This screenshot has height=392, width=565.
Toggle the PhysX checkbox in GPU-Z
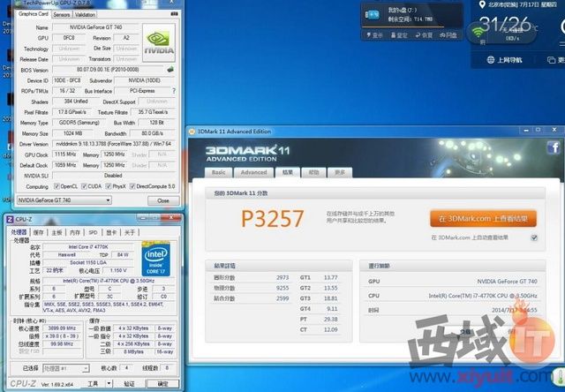pyautogui.click(x=109, y=186)
